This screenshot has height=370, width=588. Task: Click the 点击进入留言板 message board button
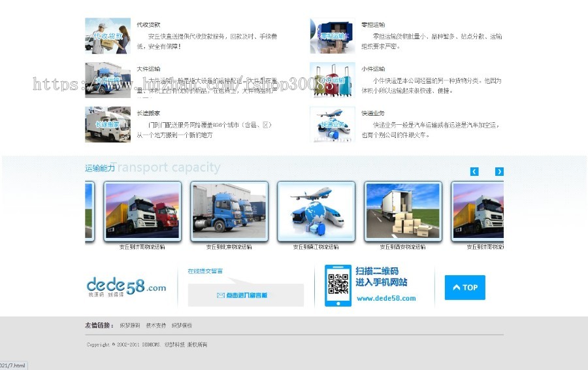pos(246,295)
